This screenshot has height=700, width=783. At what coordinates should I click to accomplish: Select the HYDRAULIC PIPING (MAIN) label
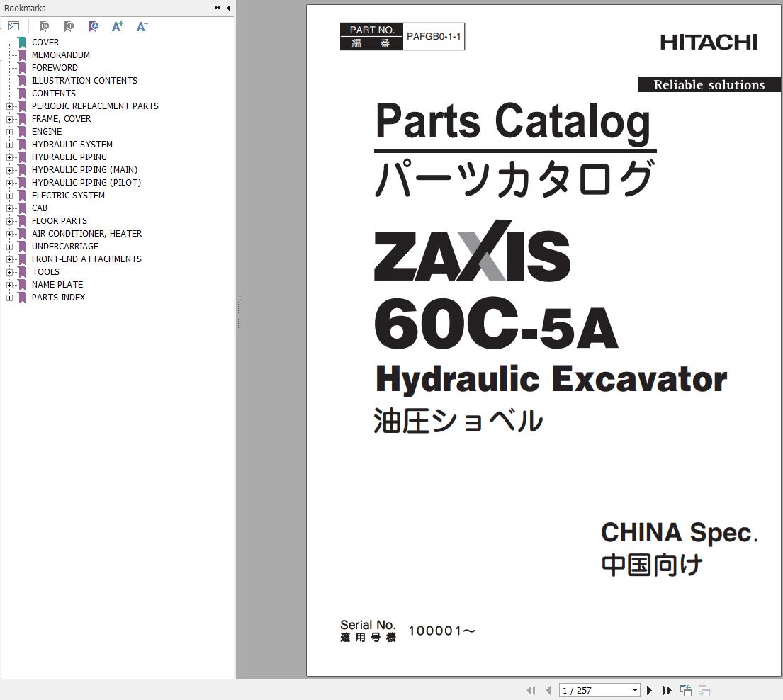[84, 170]
